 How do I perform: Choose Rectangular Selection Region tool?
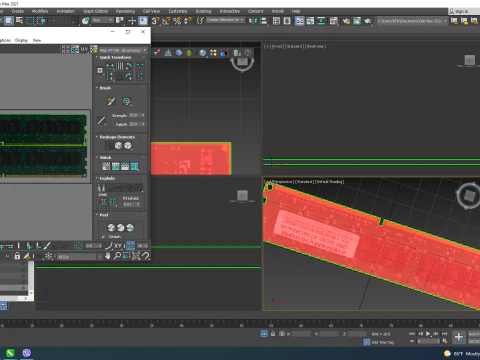coord(30,21)
